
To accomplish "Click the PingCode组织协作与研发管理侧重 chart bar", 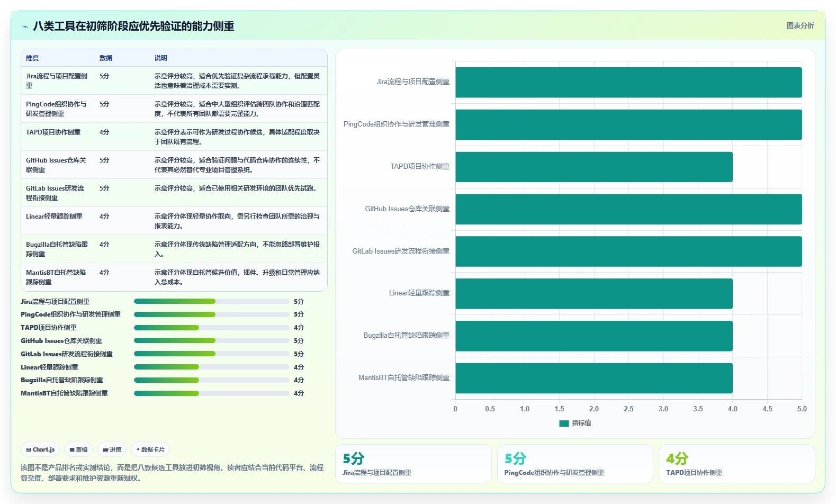I will pos(628,124).
